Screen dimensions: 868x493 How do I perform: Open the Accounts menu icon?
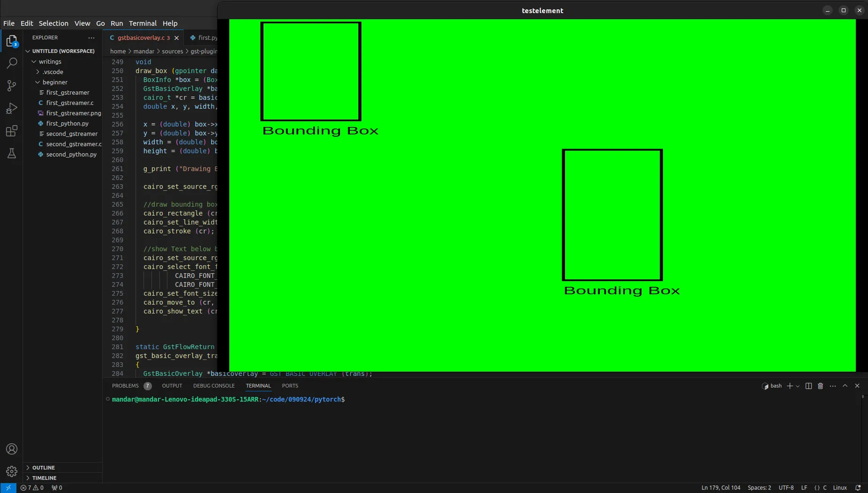12,449
